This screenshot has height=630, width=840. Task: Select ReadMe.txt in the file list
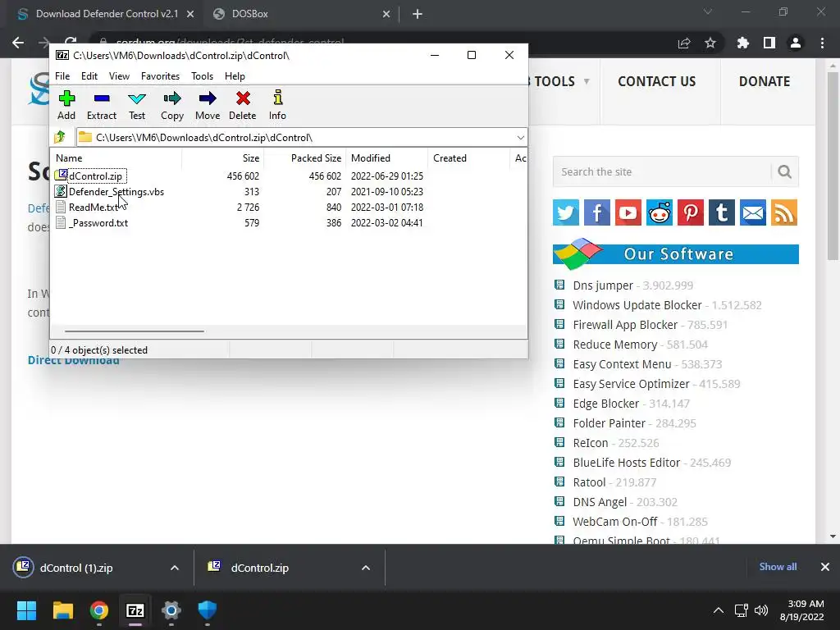[94, 207]
